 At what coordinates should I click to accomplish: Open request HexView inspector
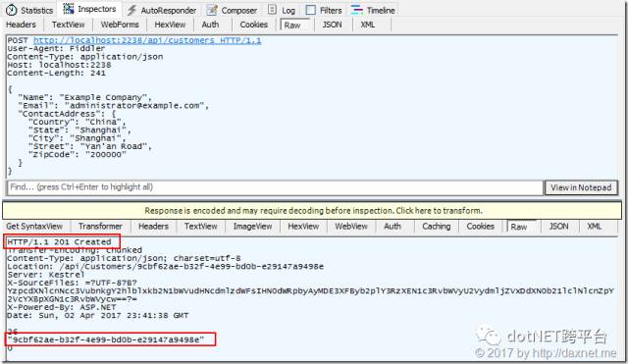[170, 25]
